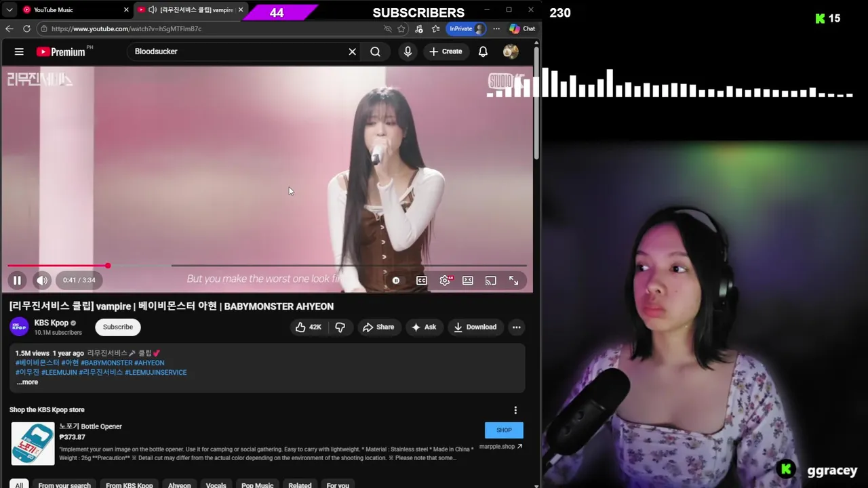Add page to favorites star
868x488 pixels.
(401, 28)
